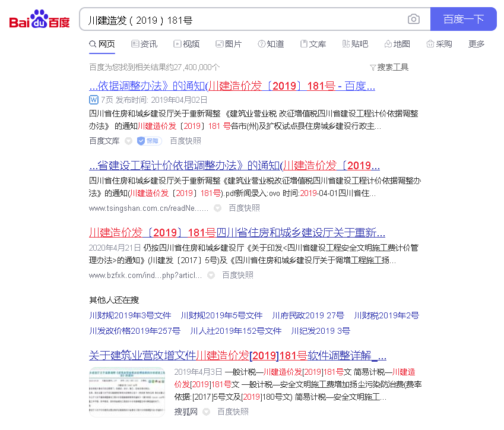Select the 网页 tab
504x430 pixels.
(x=102, y=44)
